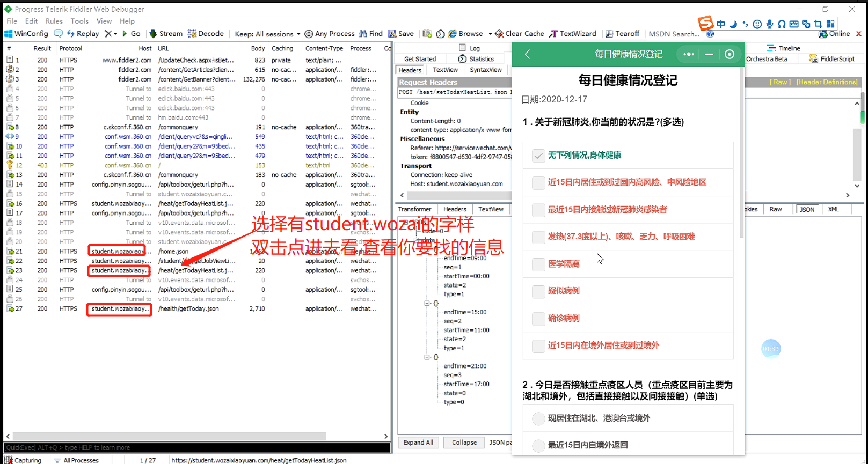Click the comment speech-bubble icon in the toolbar
Viewport: 868px width, 464px height.
(x=58, y=33)
